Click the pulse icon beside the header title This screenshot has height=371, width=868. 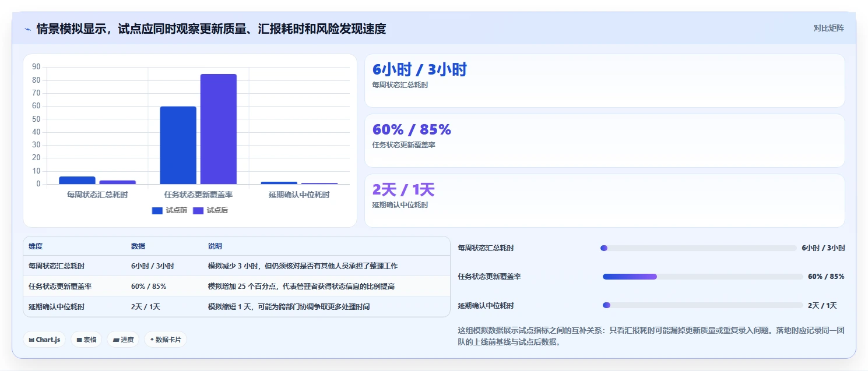[28, 29]
